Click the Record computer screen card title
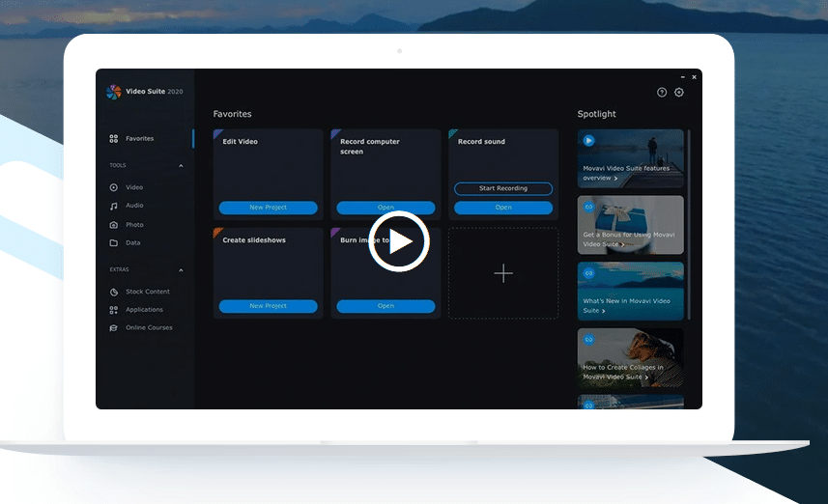This screenshot has width=828, height=504. click(x=370, y=147)
